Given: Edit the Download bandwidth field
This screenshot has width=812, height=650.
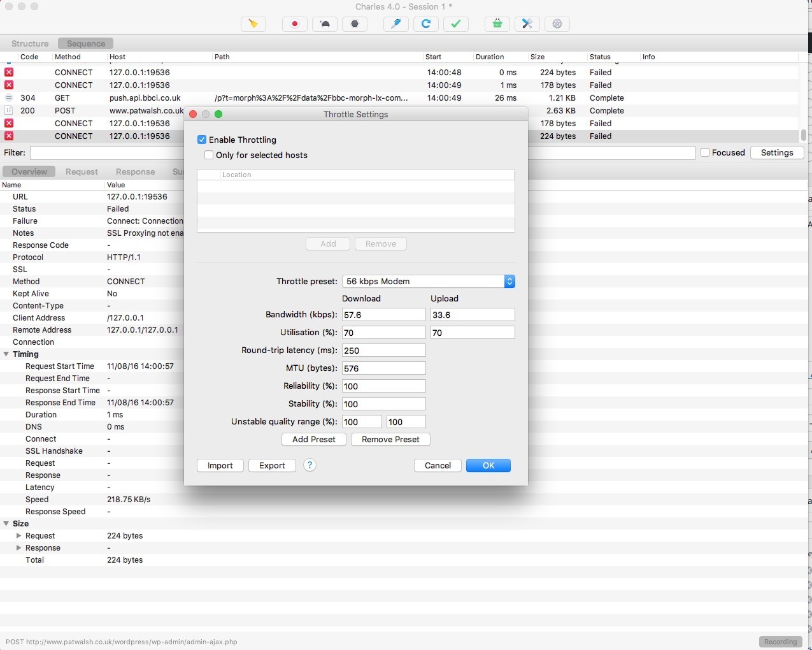Looking at the screenshot, I should [384, 315].
